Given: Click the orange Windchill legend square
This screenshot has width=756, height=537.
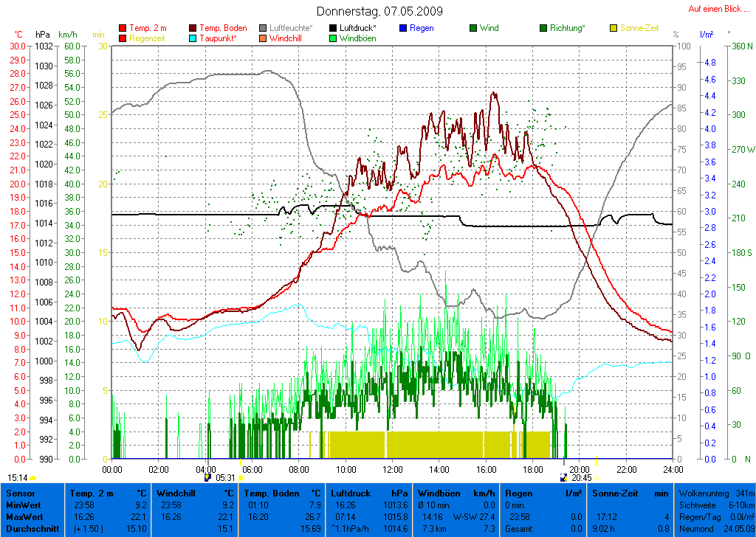Looking at the screenshot, I should click(x=264, y=38).
